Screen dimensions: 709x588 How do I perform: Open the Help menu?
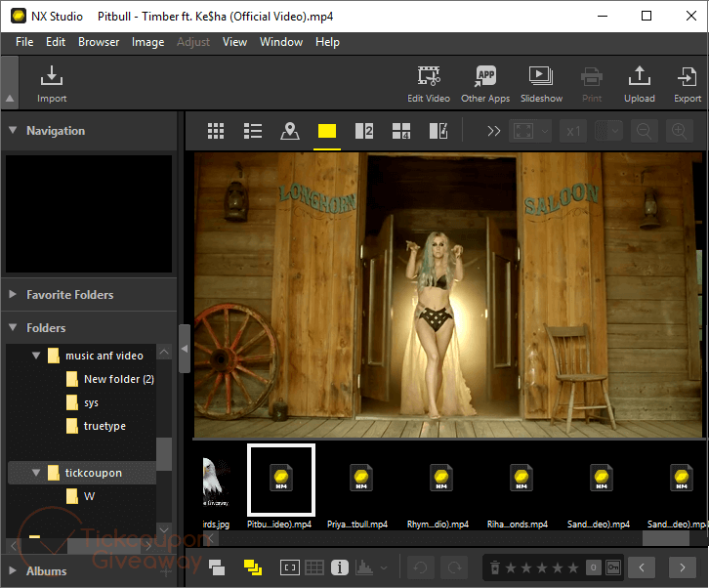[x=327, y=42]
